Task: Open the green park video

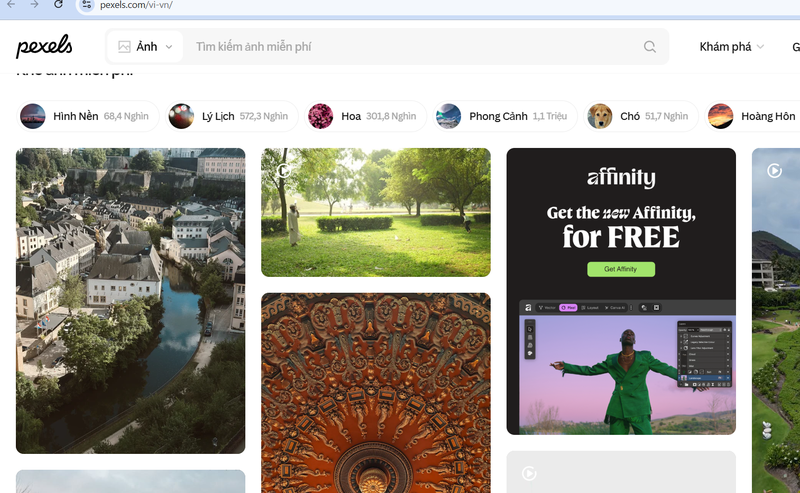Action: tap(376, 212)
